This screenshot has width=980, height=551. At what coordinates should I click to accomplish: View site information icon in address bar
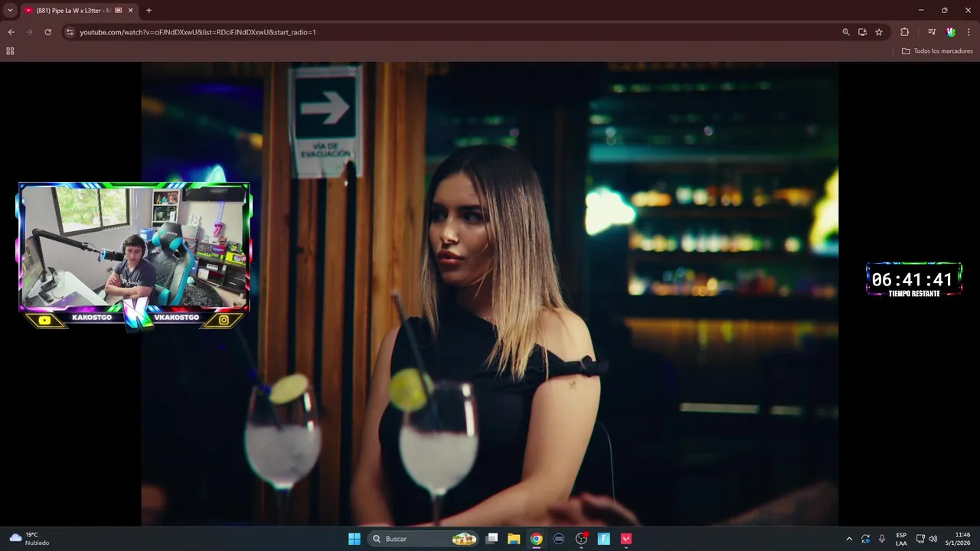click(x=70, y=32)
